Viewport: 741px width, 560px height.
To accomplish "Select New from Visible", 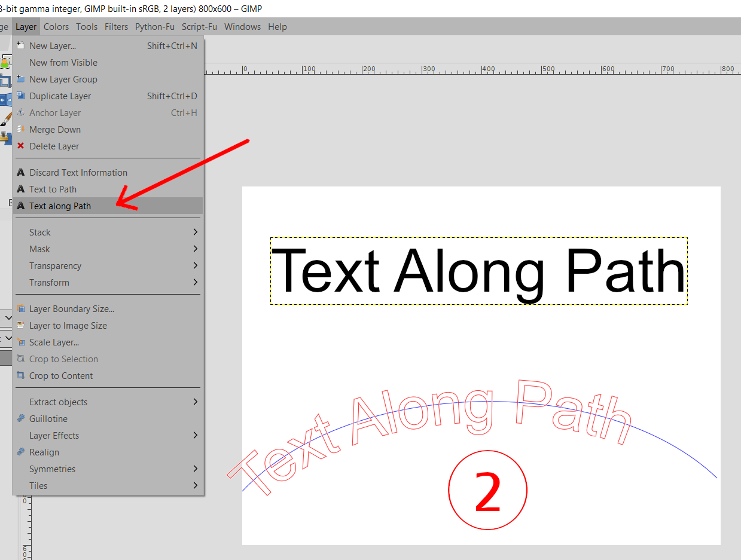I will [x=108, y=63].
